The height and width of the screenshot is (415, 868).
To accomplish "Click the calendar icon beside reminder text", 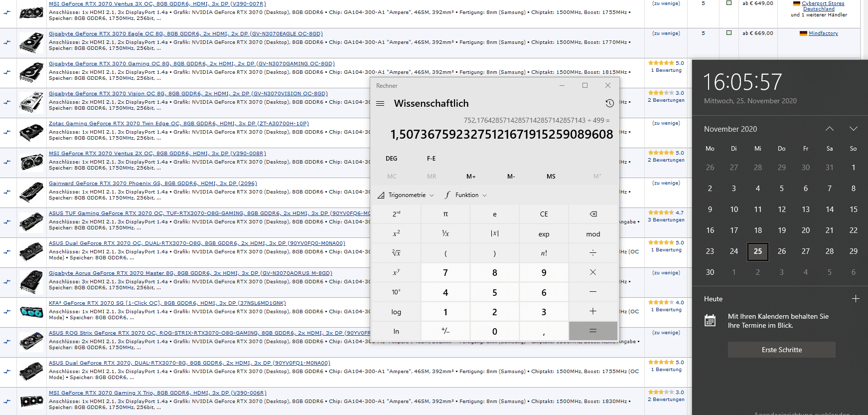I will point(710,320).
